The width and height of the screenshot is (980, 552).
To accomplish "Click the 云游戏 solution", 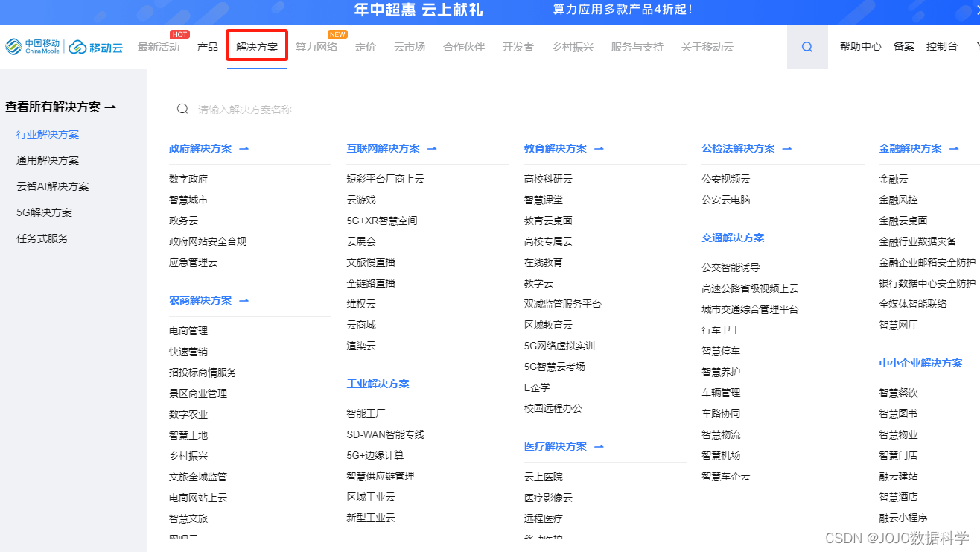I will tap(361, 200).
